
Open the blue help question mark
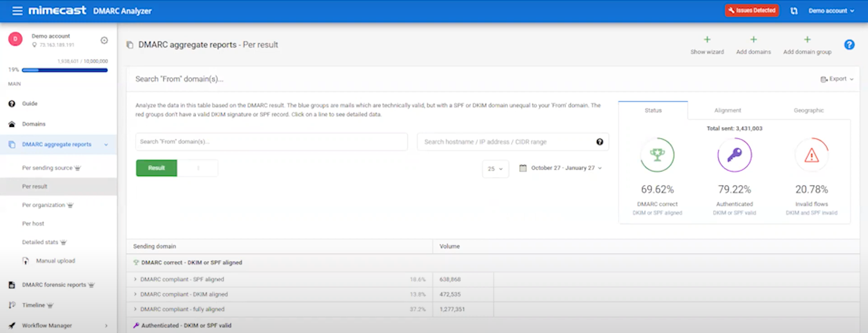coord(849,44)
